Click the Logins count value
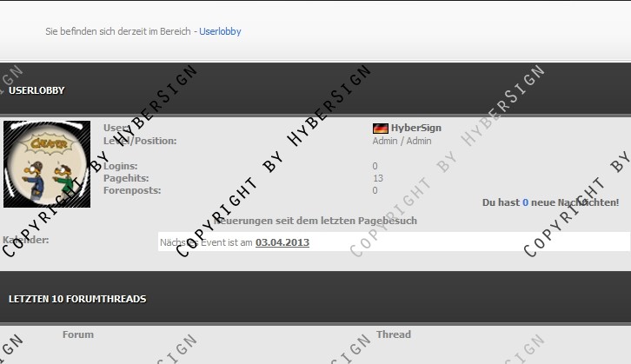This screenshot has height=364, width=631. pyautogui.click(x=375, y=166)
